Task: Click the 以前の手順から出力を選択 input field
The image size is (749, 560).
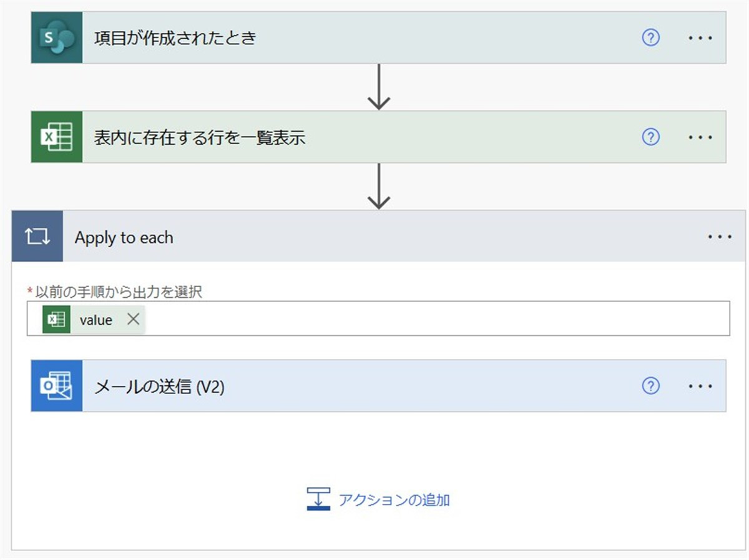Action: [x=437, y=320]
